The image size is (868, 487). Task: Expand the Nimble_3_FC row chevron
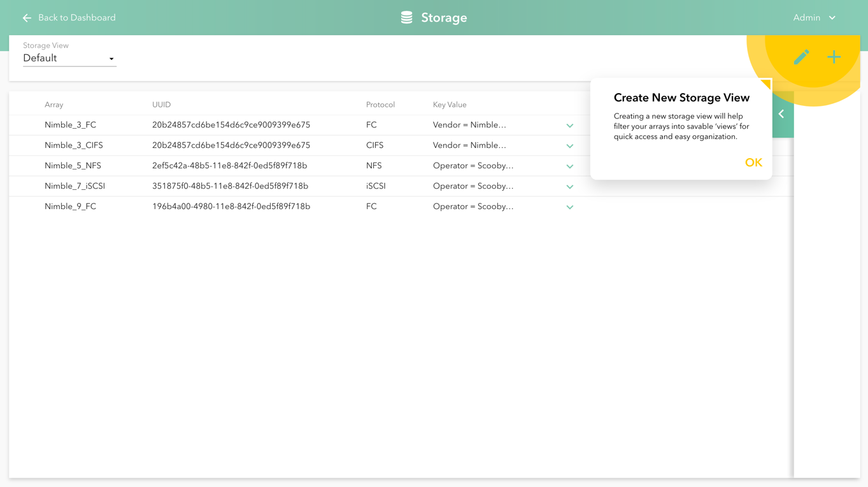570,126
